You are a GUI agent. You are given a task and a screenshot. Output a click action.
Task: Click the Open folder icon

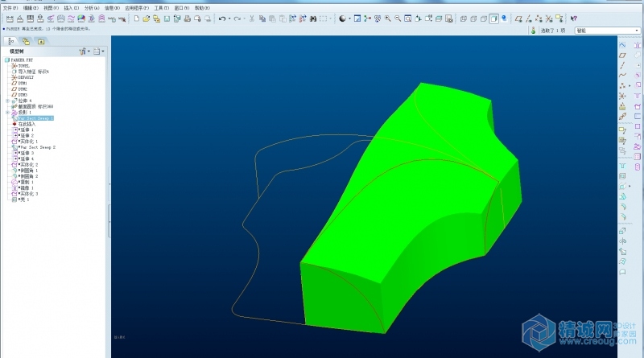point(147,19)
